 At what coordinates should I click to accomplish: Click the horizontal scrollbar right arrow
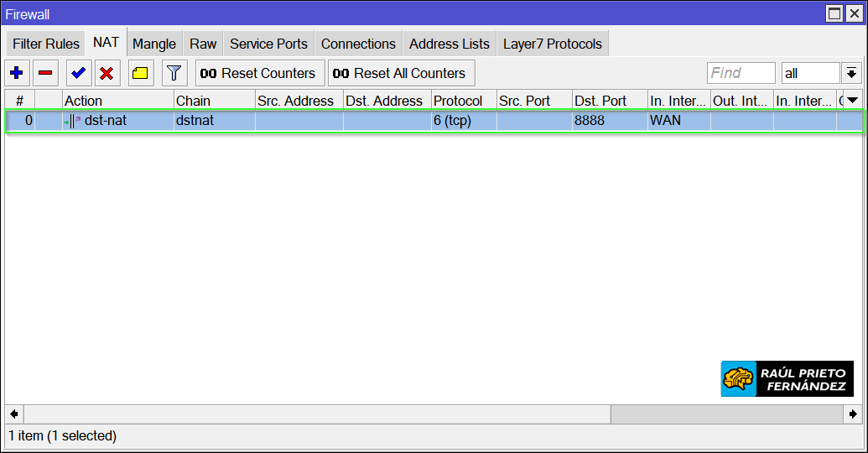click(853, 414)
